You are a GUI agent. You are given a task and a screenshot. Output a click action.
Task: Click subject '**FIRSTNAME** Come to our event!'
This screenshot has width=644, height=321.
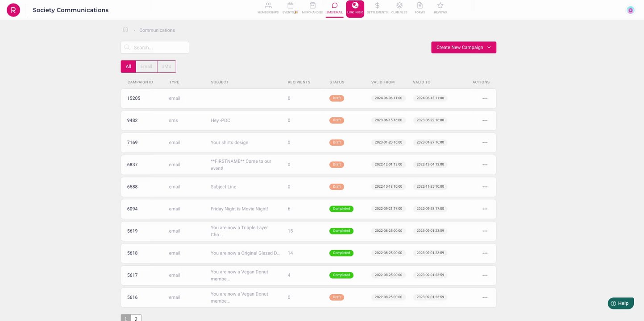(241, 165)
